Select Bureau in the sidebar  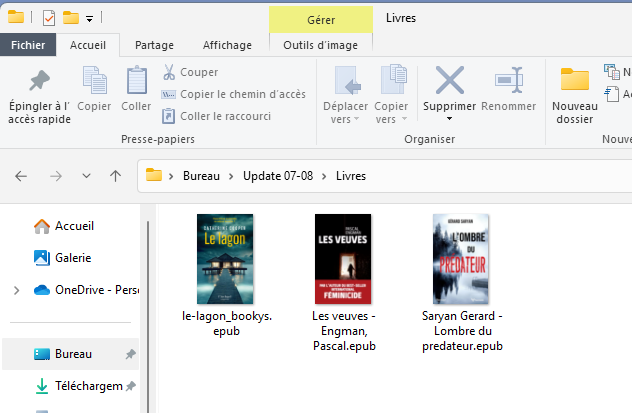71,354
